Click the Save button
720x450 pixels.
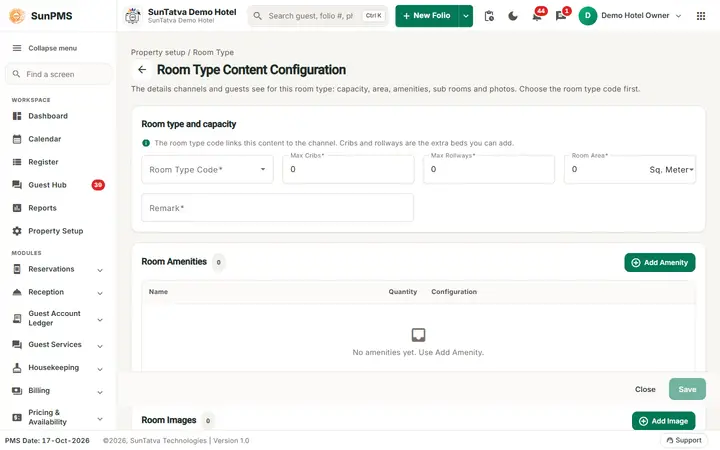click(x=687, y=389)
